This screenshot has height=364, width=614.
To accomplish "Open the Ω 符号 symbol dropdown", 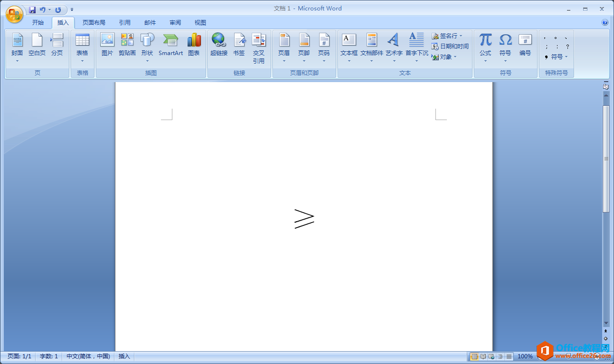I will click(x=505, y=48).
